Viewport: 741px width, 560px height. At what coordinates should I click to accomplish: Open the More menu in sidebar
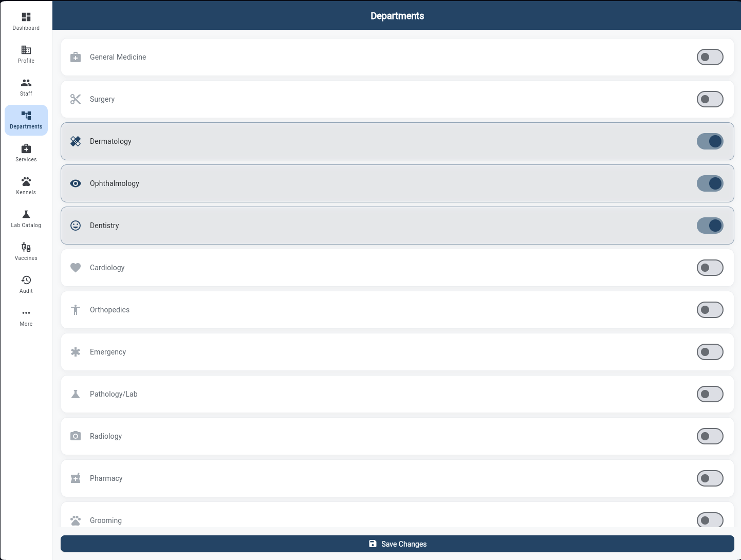(x=26, y=317)
